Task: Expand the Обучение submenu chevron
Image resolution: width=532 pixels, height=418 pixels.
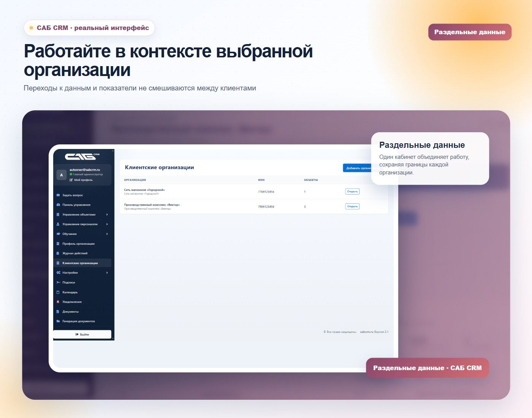Action: click(x=107, y=234)
